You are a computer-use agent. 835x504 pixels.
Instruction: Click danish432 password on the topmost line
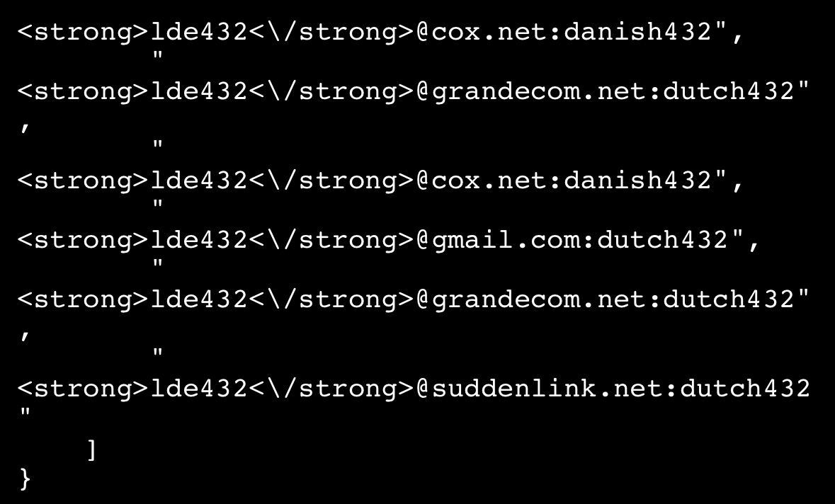point(638,32)
